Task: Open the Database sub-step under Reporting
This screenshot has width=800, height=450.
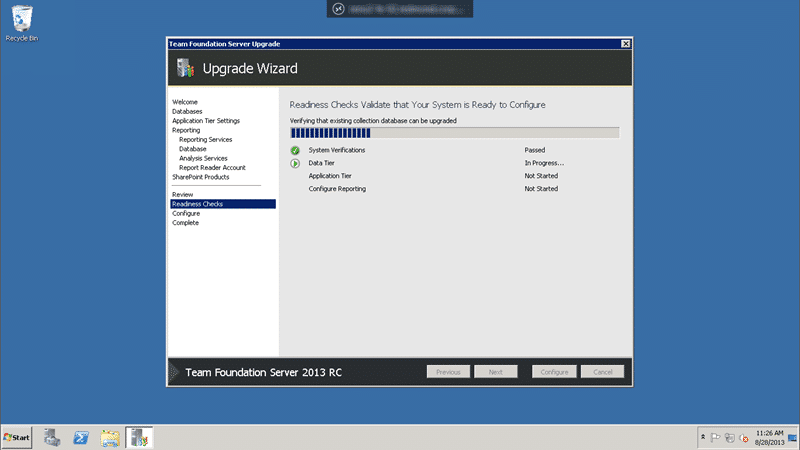Action: tap(192, 149)
